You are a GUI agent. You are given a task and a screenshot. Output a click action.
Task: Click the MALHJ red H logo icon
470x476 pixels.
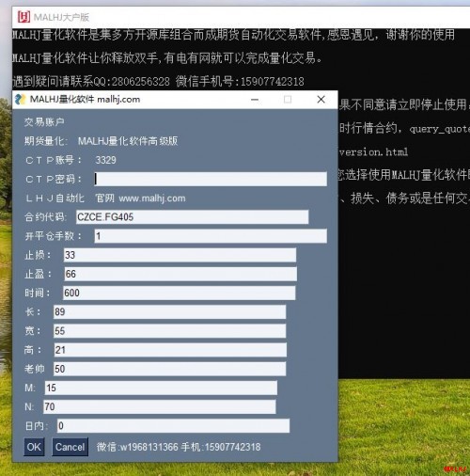[x=23, y=17]
